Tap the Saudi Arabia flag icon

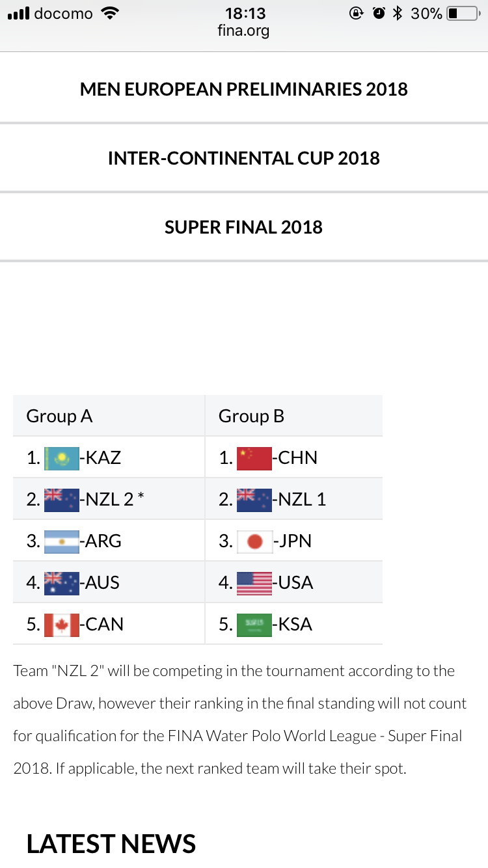[x=254, y=625]
